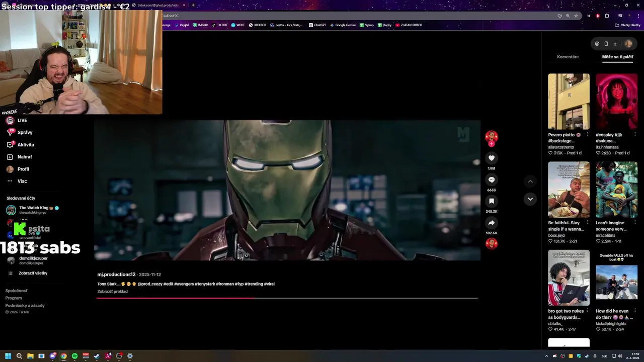Open Steam from the taskbar
Screen dimensions: 644x362
point(97,356)
